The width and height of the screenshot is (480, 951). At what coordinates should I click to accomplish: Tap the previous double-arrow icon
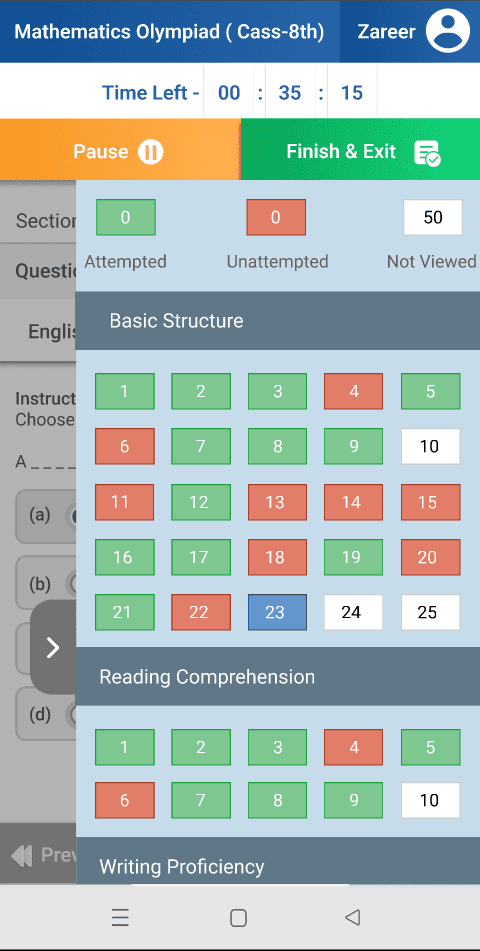click(21, 855)
